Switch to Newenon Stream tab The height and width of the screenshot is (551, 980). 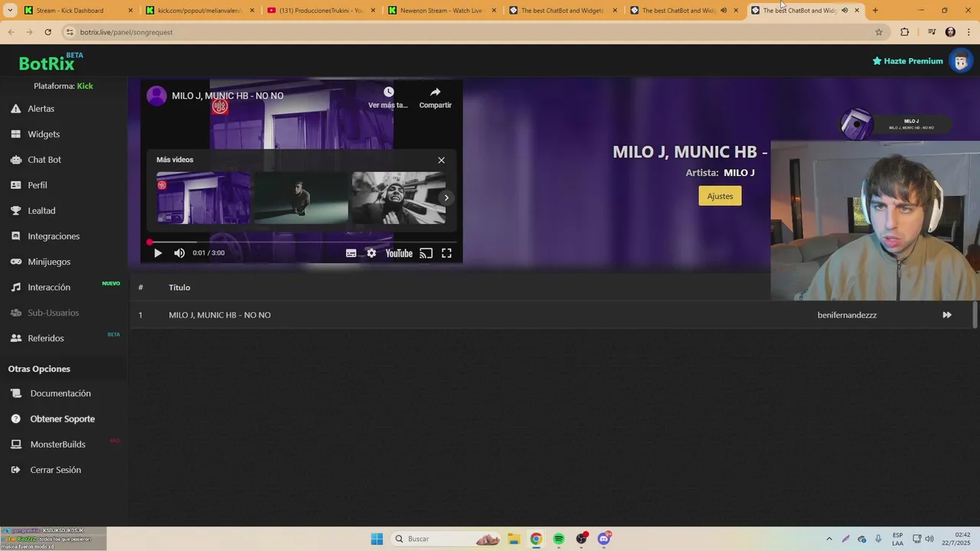point(442,11)
